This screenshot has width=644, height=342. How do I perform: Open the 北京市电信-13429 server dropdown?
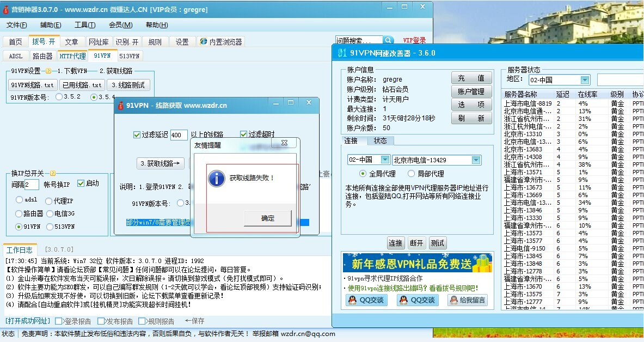[476, 160]
